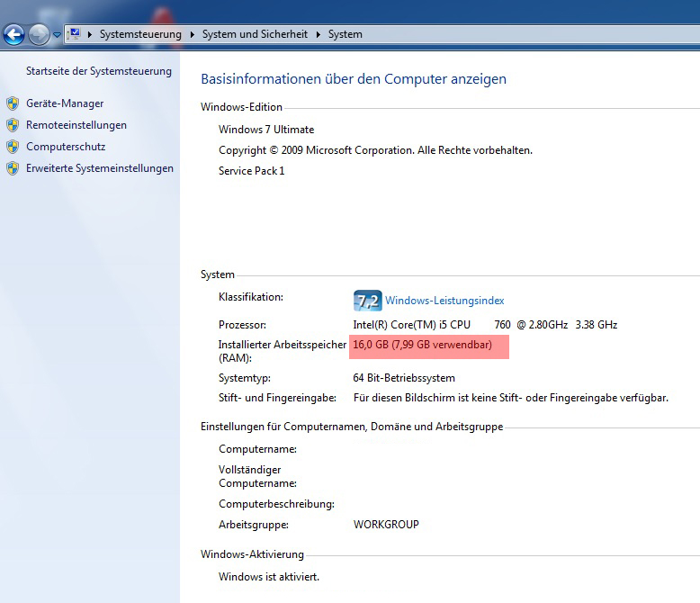Screen dimensions: 700x603
Task: Expand the arrow after Systemsteuerung breadcrumb
Action: [x=193, y=34]
